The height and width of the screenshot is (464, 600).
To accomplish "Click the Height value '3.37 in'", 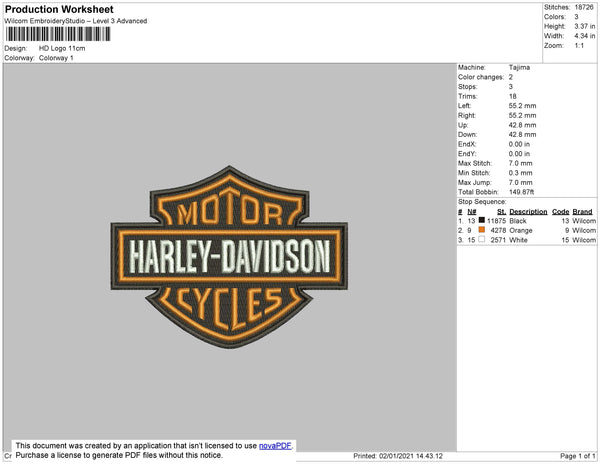I will click(x=585, y=26).
